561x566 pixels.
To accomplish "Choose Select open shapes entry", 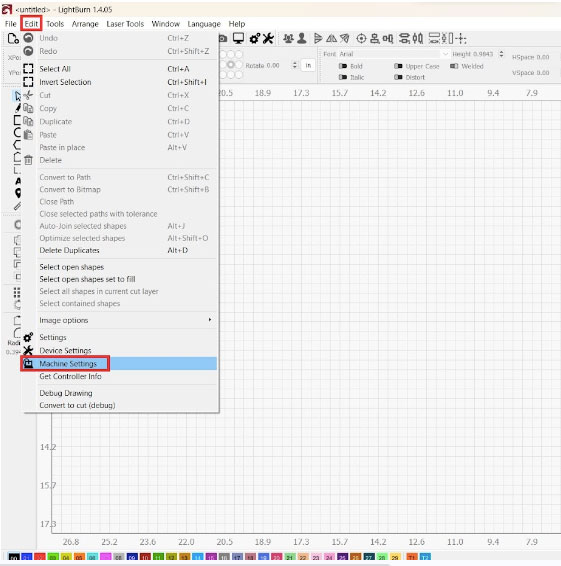I will [119, 267].
